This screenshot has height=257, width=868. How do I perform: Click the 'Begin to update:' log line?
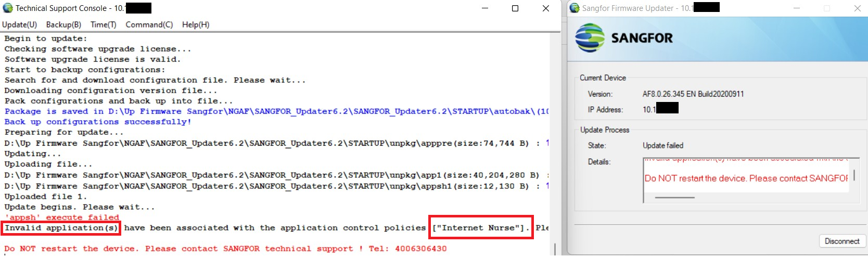tap(46, 38)
